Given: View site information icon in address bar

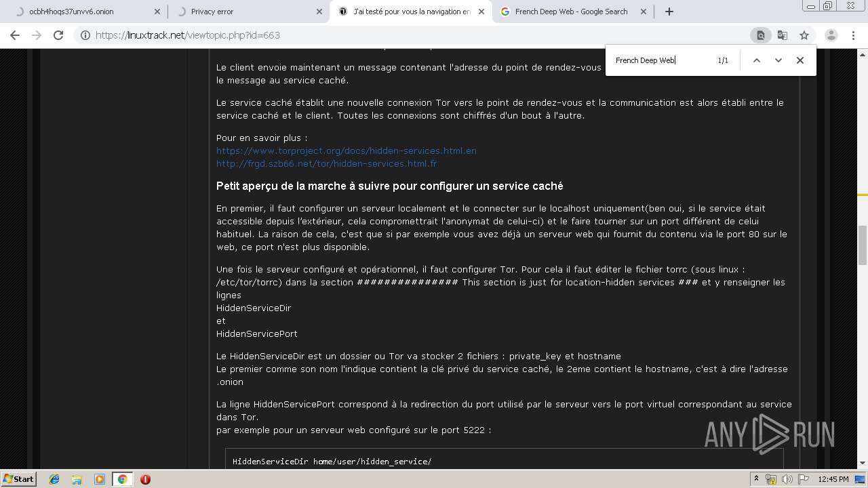Looking at the screenshot, I should point(85,35).
